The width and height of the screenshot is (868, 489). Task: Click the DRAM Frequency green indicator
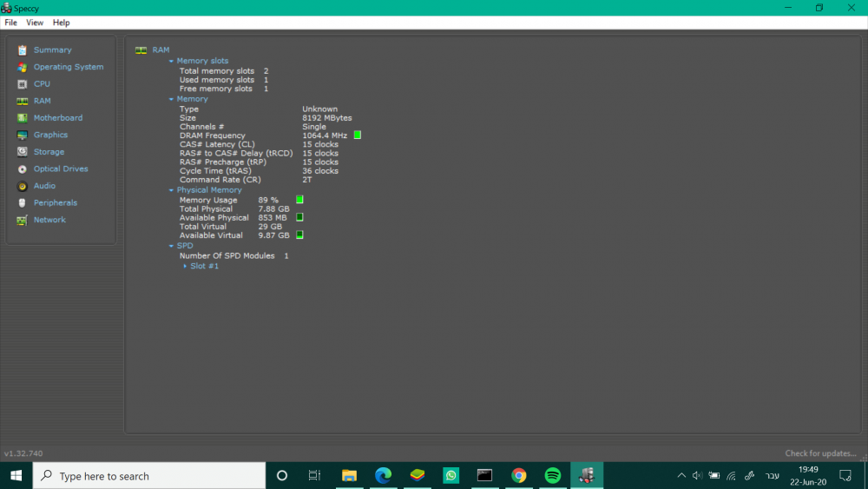[x=358, y=135]
